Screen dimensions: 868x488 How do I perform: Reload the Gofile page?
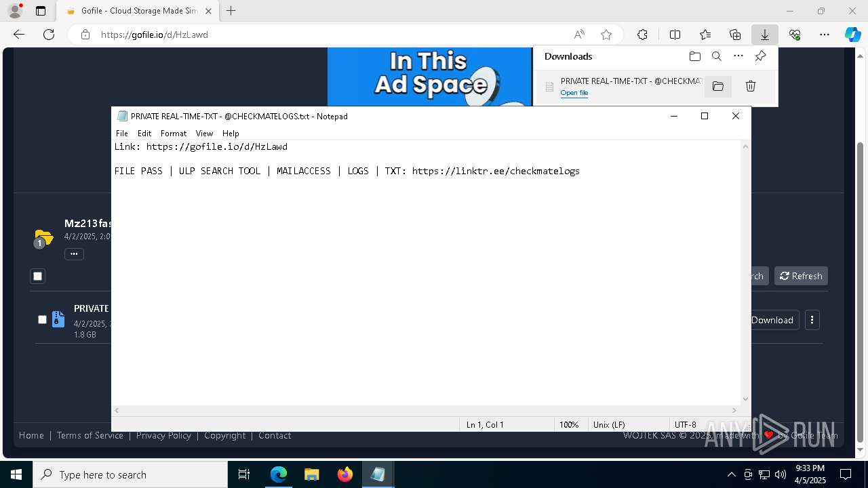[49, 35]
